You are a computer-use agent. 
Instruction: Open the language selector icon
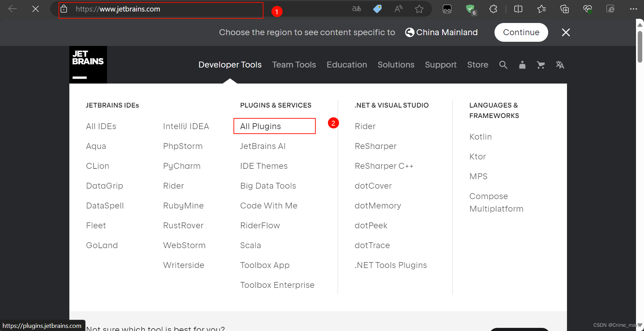560,65
